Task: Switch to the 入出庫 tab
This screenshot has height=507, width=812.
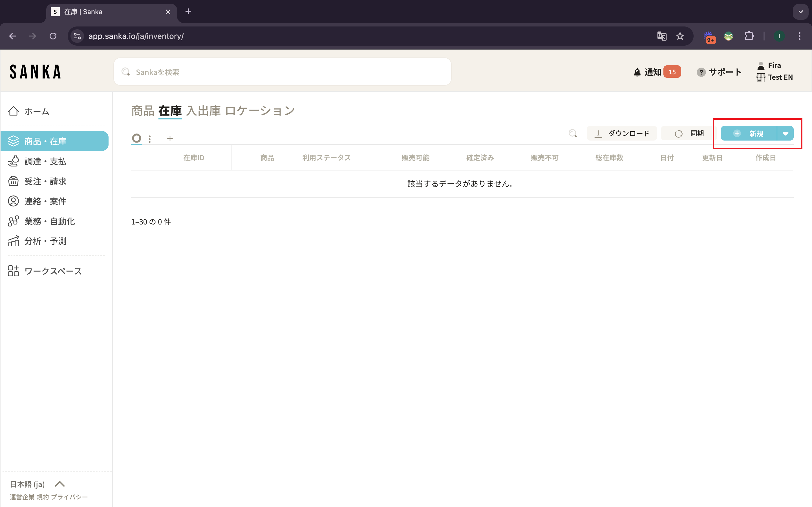Action: (x=203, y=111)
